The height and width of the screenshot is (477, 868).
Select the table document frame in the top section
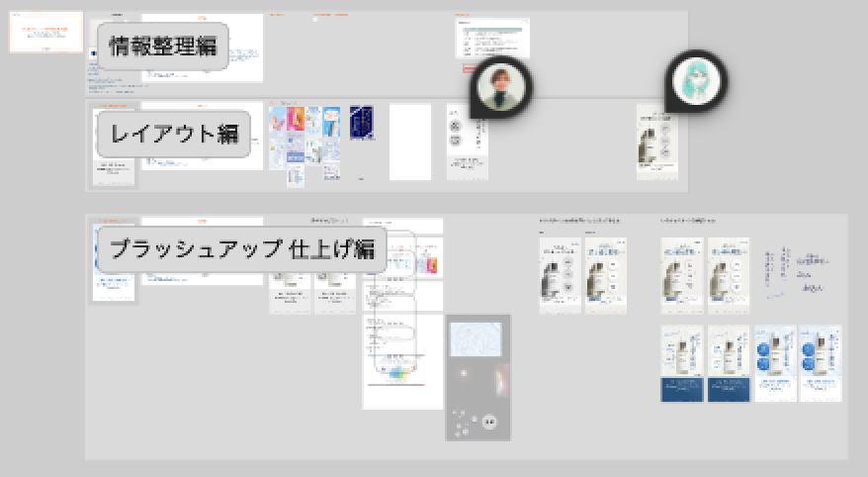(492, 38)
